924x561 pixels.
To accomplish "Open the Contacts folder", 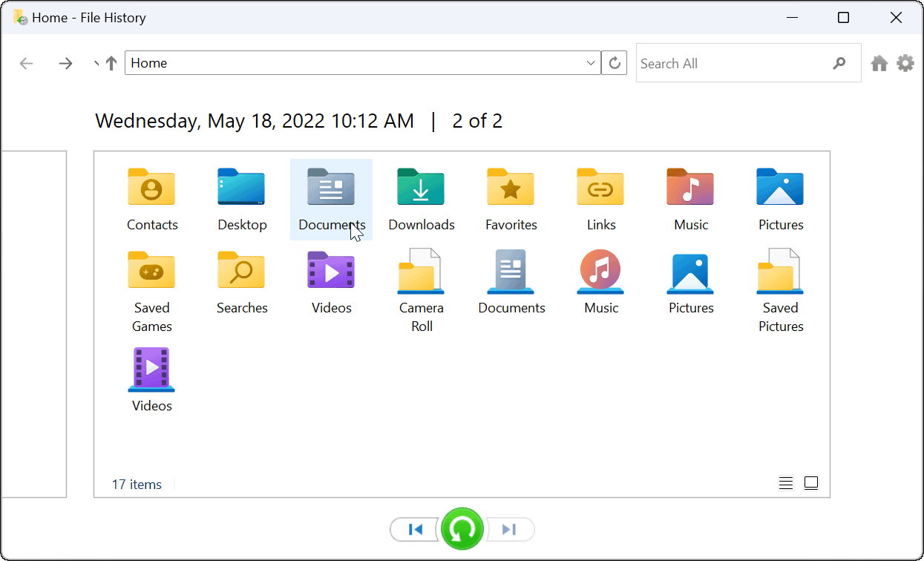I will click(x=151, y=198).
